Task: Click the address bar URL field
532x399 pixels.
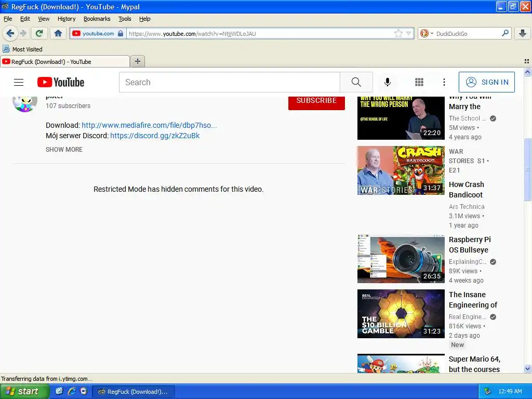Action: 260,34
